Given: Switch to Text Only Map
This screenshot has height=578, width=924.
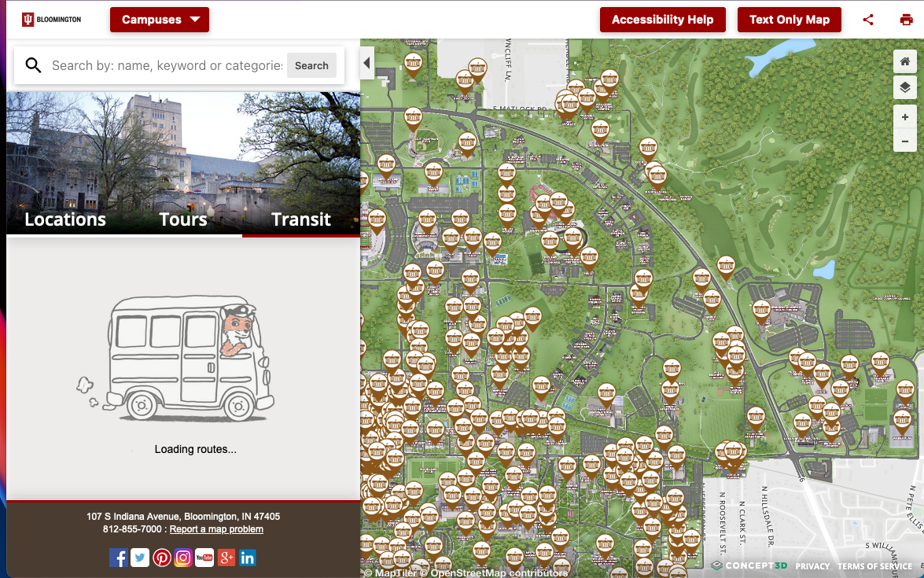Looking at the screenshot, I should point(789,20).
